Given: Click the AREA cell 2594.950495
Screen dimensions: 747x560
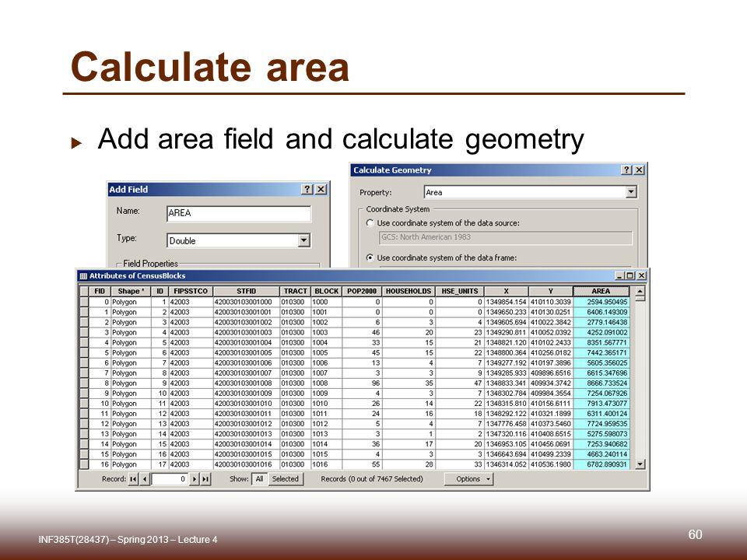Looking at the screenshot, I should [601, 302].
